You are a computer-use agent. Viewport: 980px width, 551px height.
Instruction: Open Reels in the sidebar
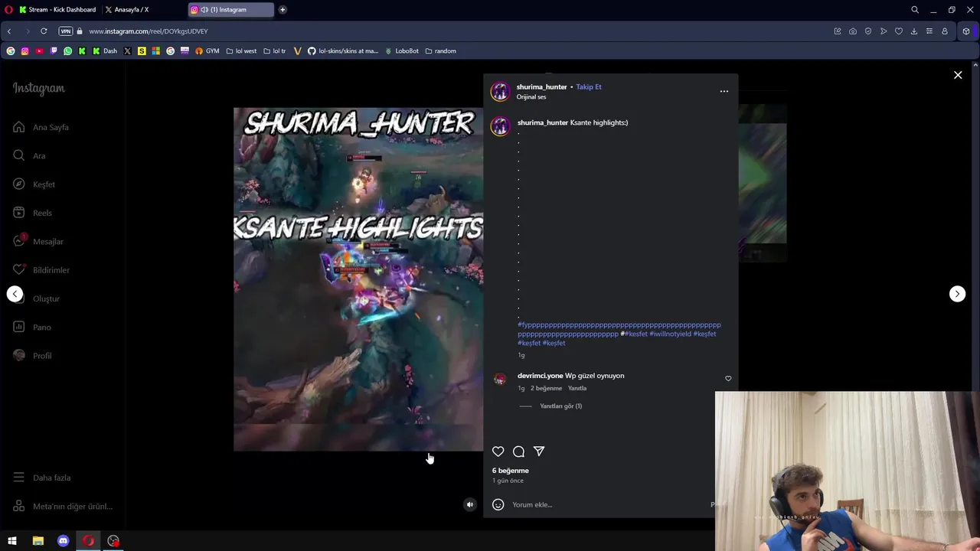click(x=32, y=213)
